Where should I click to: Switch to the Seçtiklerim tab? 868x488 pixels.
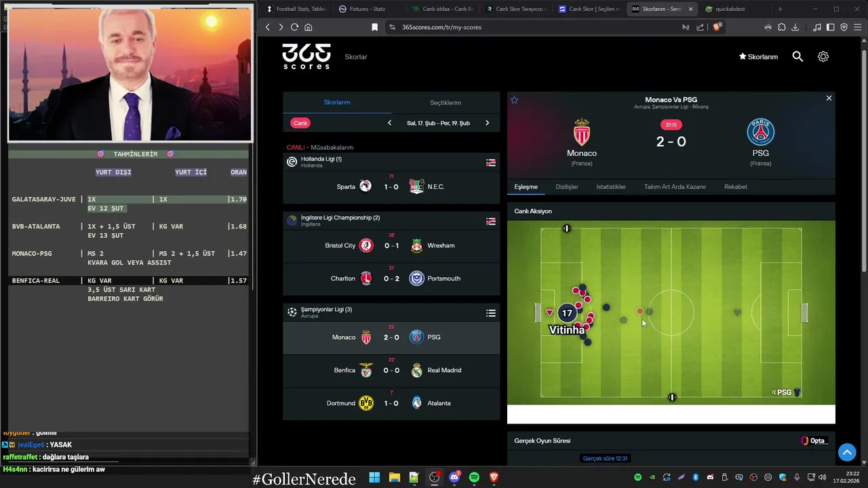click(446, 102)
